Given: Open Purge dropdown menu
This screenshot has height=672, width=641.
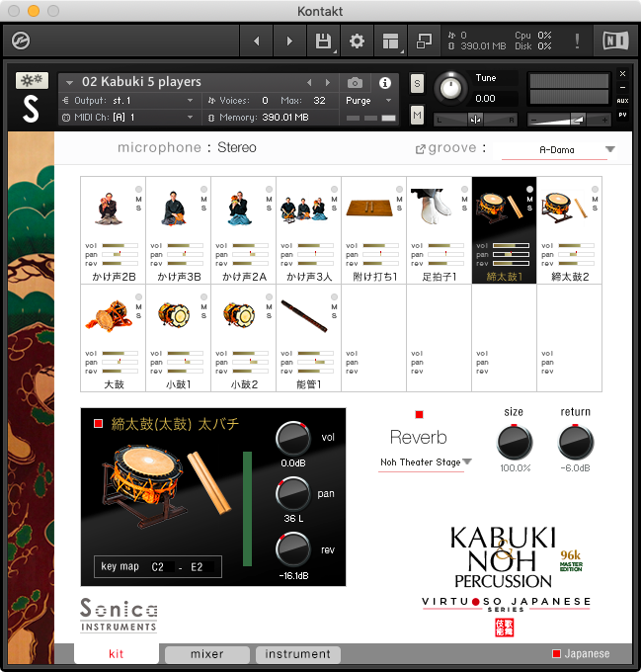Looking at the screenshot, I should point(368,101).
